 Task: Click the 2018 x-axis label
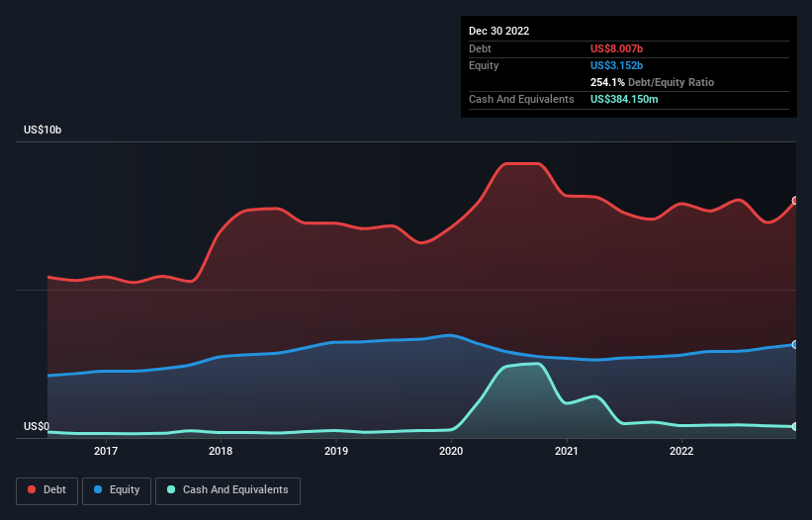coord(221,451)
